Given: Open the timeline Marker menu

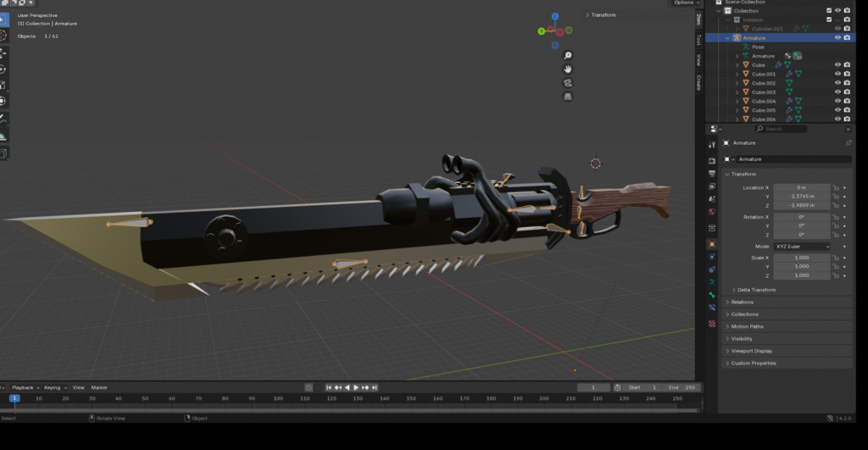Looking at the screenshot, I should point(99,387).
